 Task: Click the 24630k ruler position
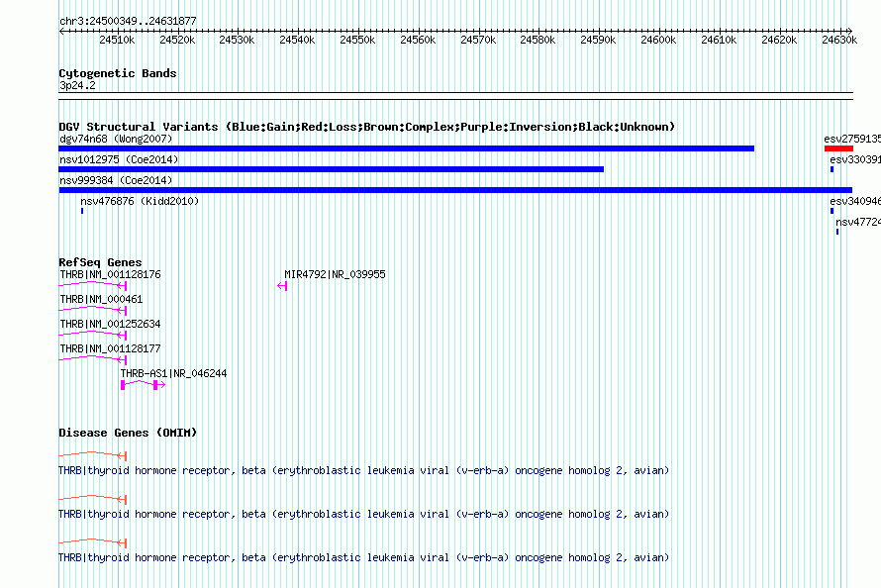point(839,40)
